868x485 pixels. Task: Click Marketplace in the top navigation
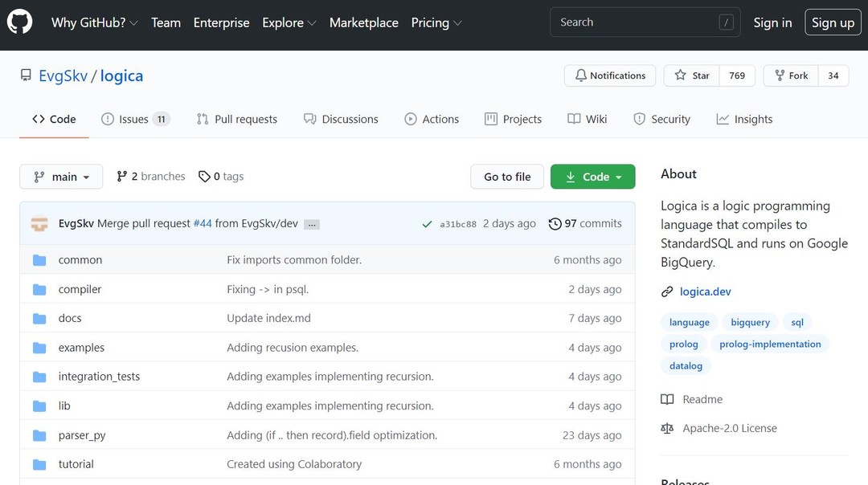[x=364, y=22]
